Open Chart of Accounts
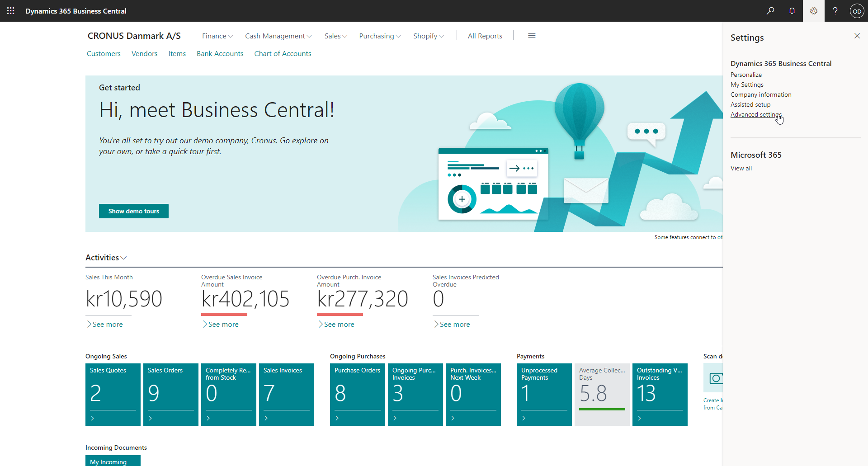This screenshot has width=868, height=466. [x=283, y=53]
